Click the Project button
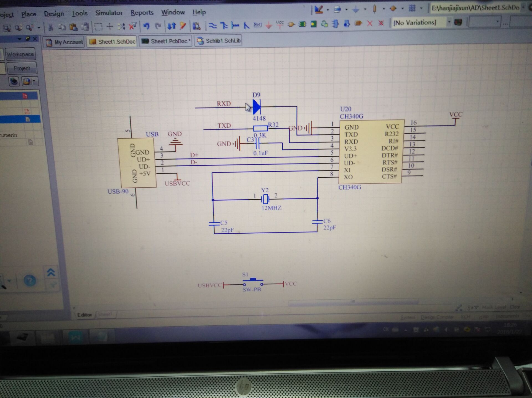The height and width of the screenshot is (398, 532). click(x=22, y=68)
